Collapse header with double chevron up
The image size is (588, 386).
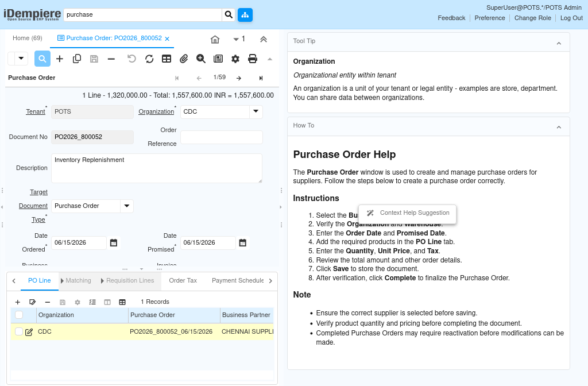coord(264,40)
